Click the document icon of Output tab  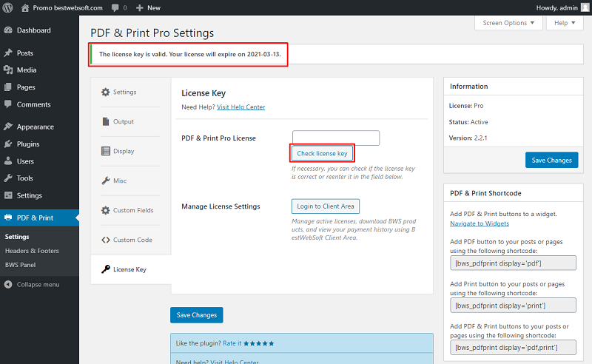coord(105,121)
